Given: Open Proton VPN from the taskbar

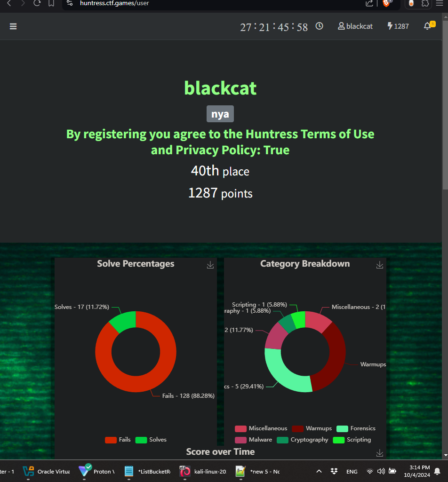Looking at the screenshot, I should 96,472.
